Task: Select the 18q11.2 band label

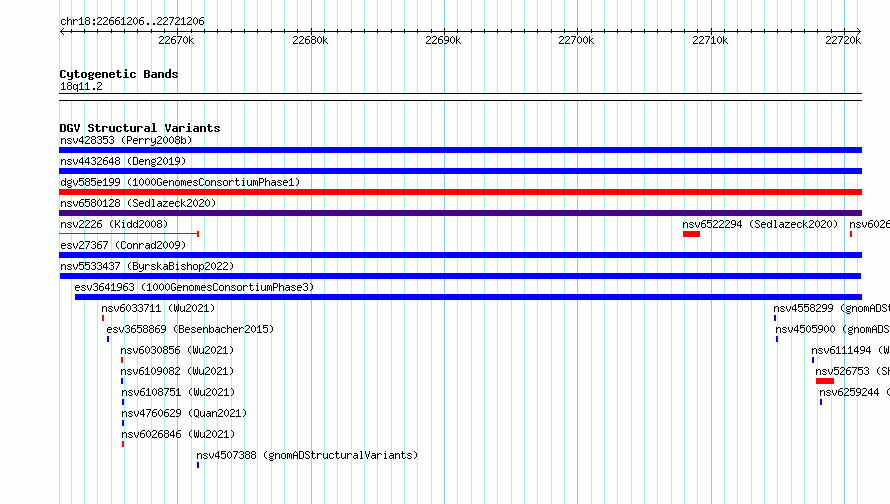Action: coord(81,86)
